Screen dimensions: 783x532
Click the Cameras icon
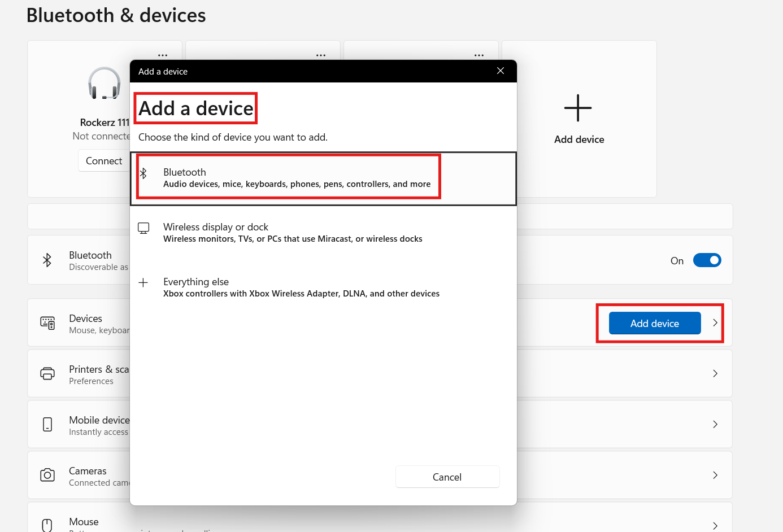47,475
